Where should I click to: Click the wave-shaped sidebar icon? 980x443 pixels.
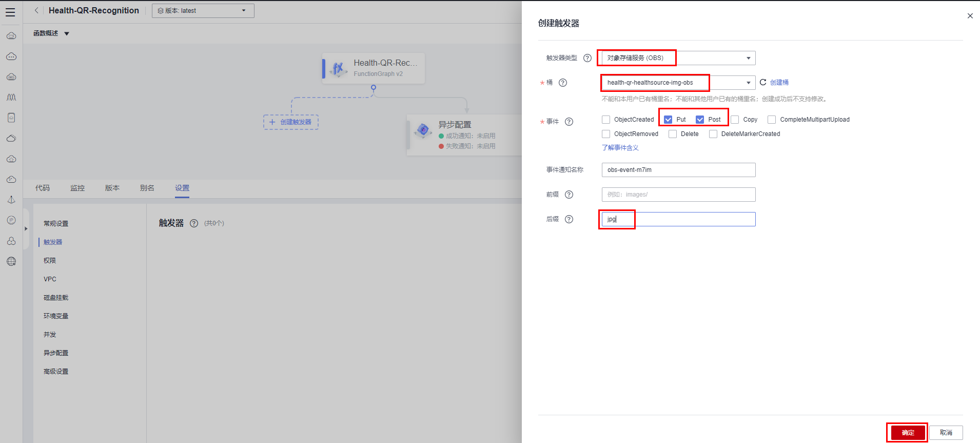coord(11,97)
